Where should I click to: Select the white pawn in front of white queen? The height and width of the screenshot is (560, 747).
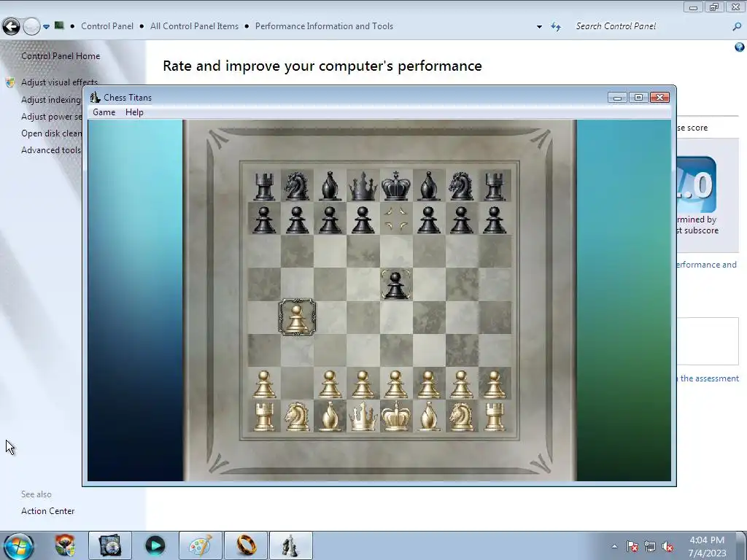point(363,384)
